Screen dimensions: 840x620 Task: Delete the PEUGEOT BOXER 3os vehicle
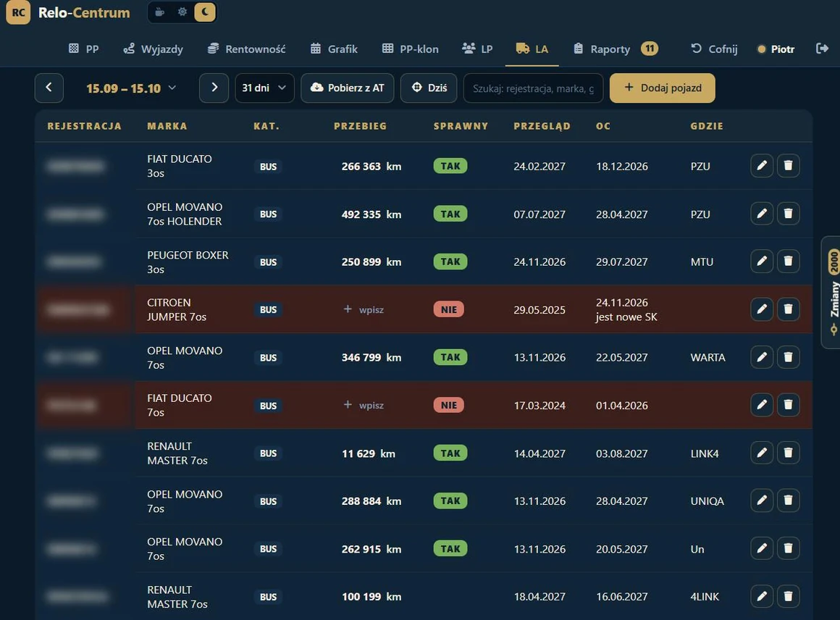788,261
